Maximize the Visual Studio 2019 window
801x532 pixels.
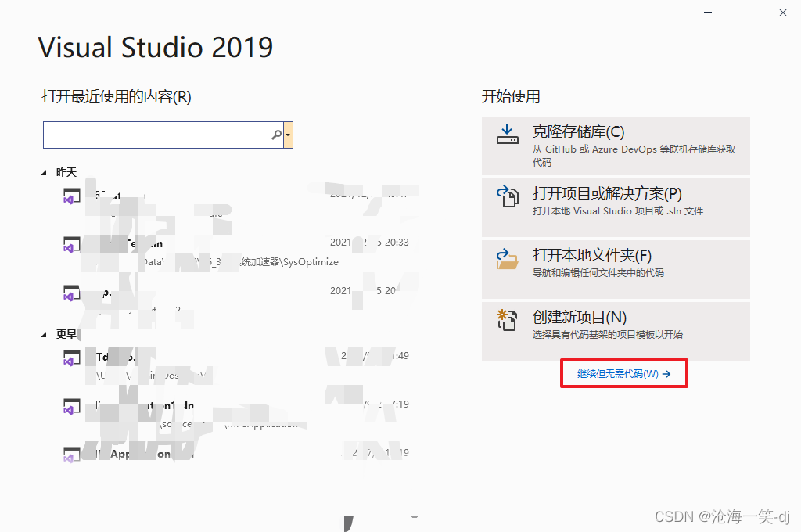[745, 13]
